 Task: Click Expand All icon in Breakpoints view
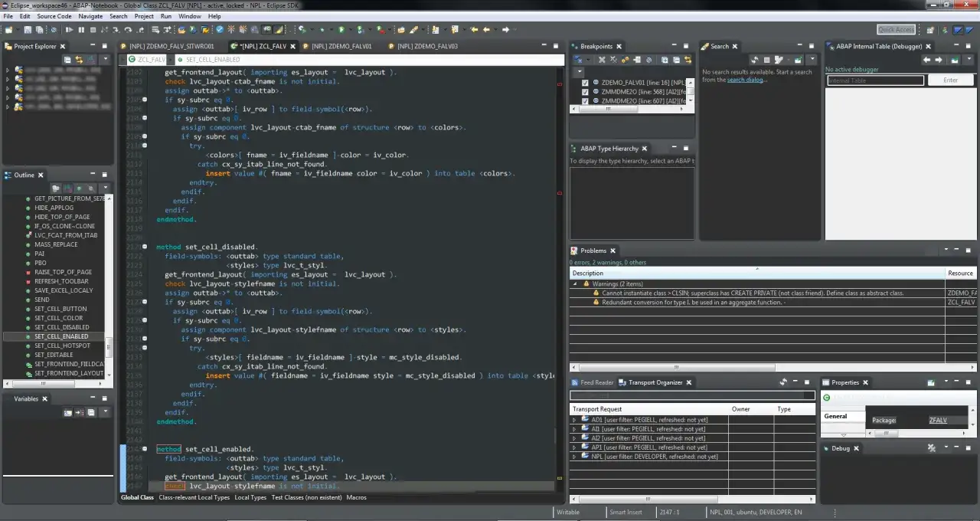click(665, 60)
